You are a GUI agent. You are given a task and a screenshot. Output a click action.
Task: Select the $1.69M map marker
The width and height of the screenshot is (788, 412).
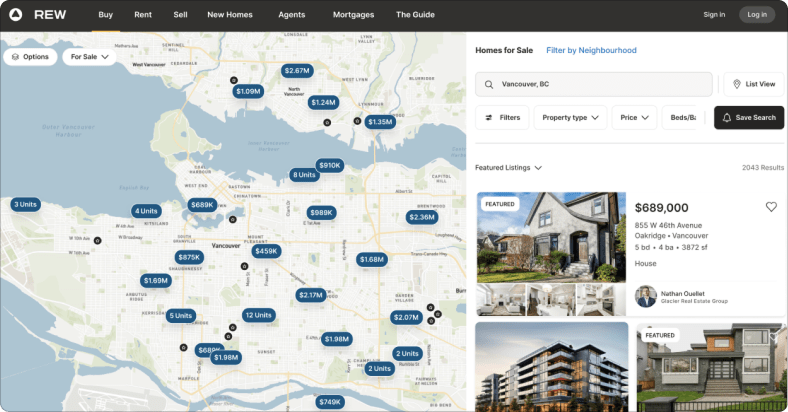(155, 280)
